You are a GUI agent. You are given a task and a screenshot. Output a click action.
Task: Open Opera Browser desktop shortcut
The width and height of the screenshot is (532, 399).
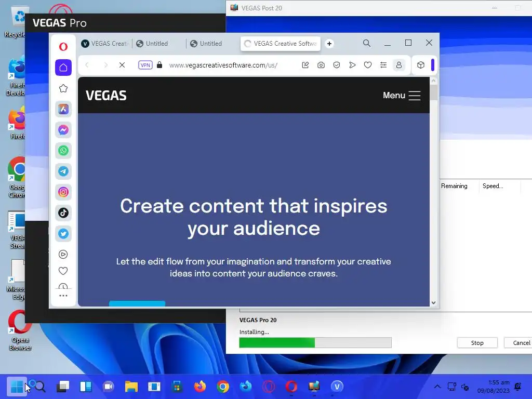(20, 330)
